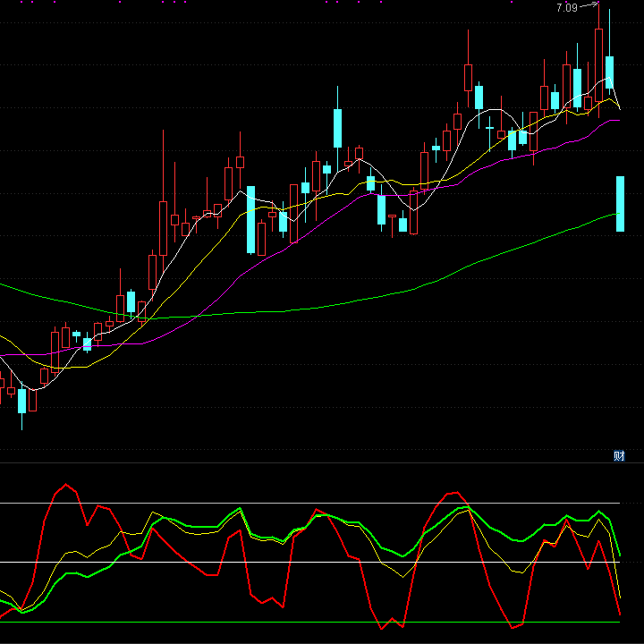644x644 pixels.
Task: Select the cyan candle with the chart's lowest wick
Action: [21, 405]
